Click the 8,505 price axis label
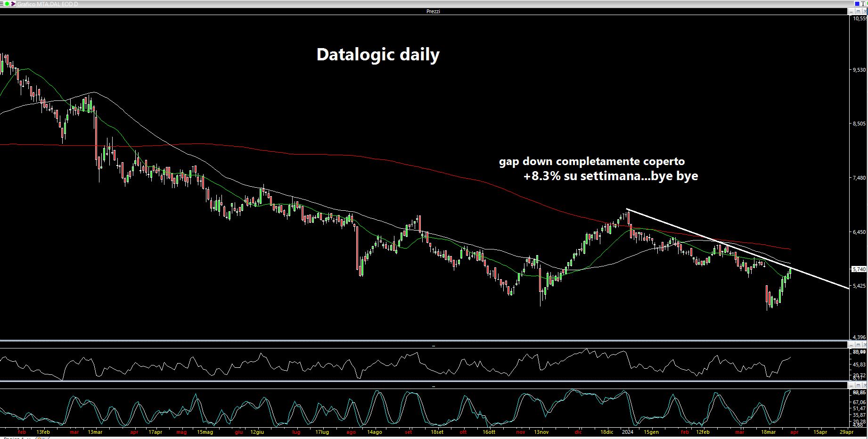The image size is (868, 439). [859, 124]
